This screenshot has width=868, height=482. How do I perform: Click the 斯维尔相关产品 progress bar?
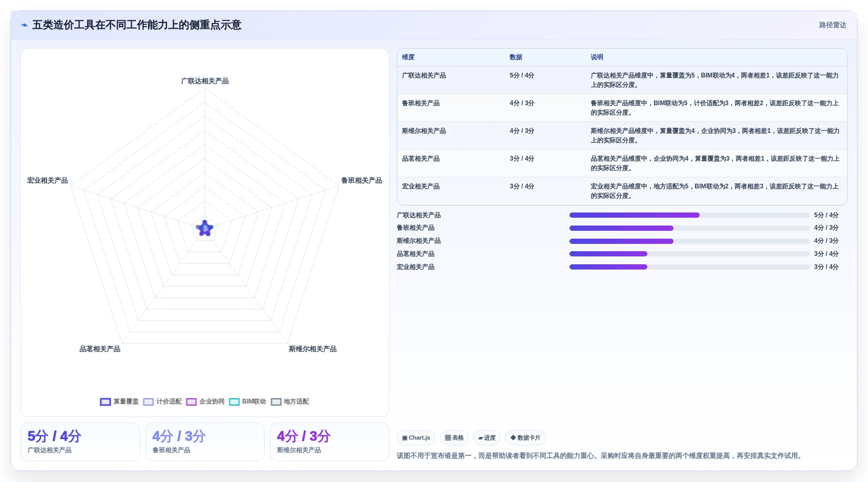pyautogui.click(x=689, y=241)
